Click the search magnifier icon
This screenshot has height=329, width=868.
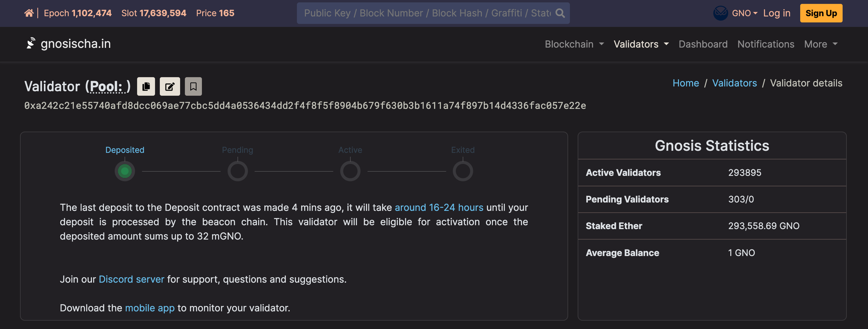pos(560,13)
